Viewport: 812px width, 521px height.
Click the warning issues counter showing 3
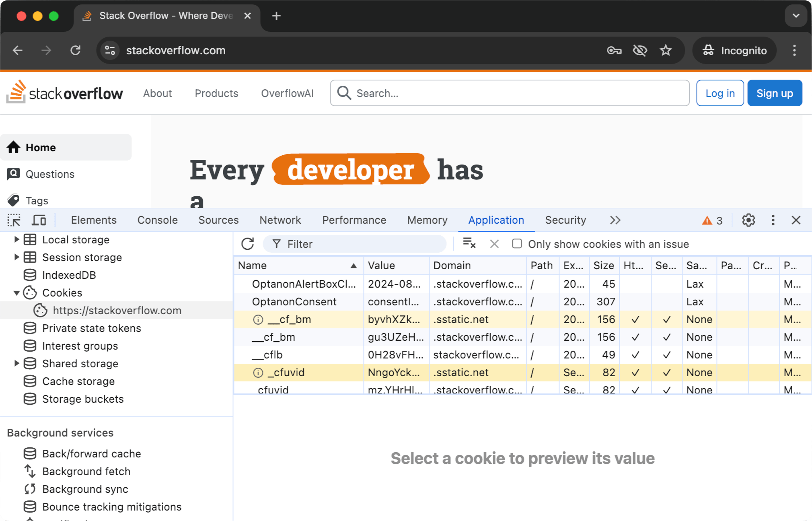click(x=712, y=220)
